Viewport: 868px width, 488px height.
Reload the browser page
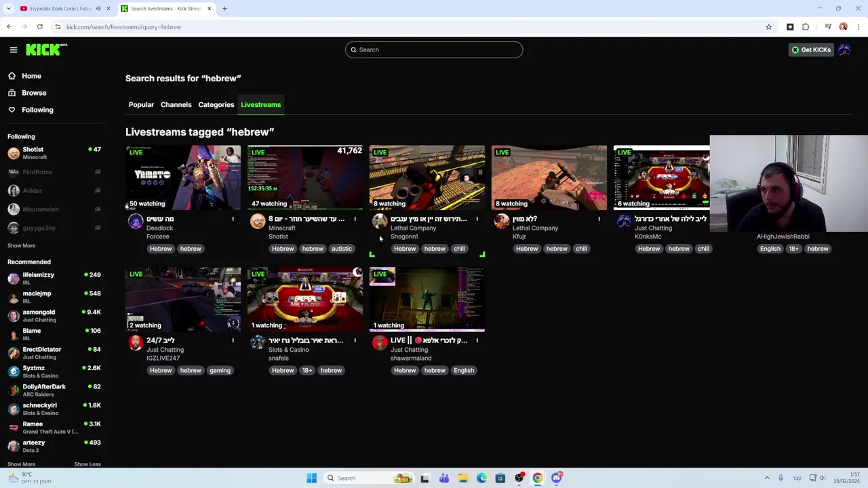(x=39, y=27)
